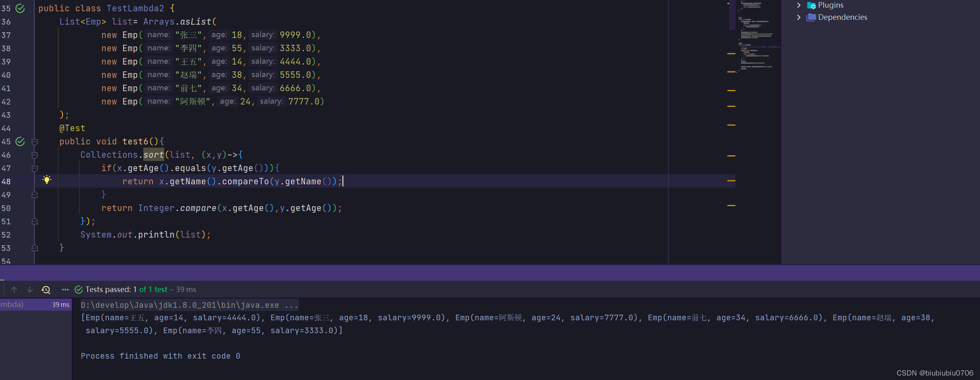Image resolution: width=980 pixels, height=380 pixels.
Task: Collapse the test6 method fold on line 45
Action: (35, 142)
